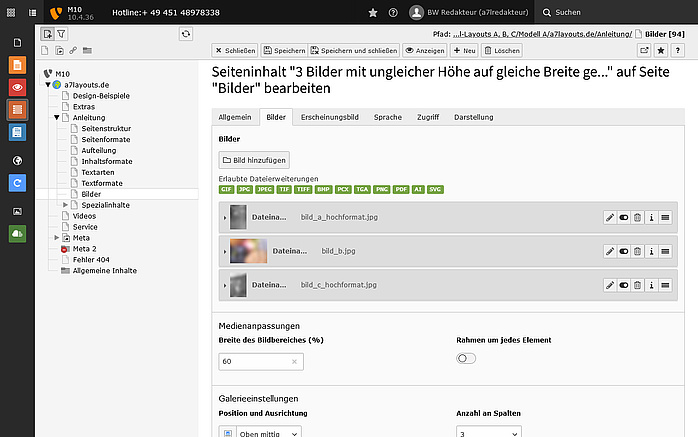Screen dimensions: 698x437
Task: Show info for bild_a_hochformat.jpg
Action: [651, 218]
